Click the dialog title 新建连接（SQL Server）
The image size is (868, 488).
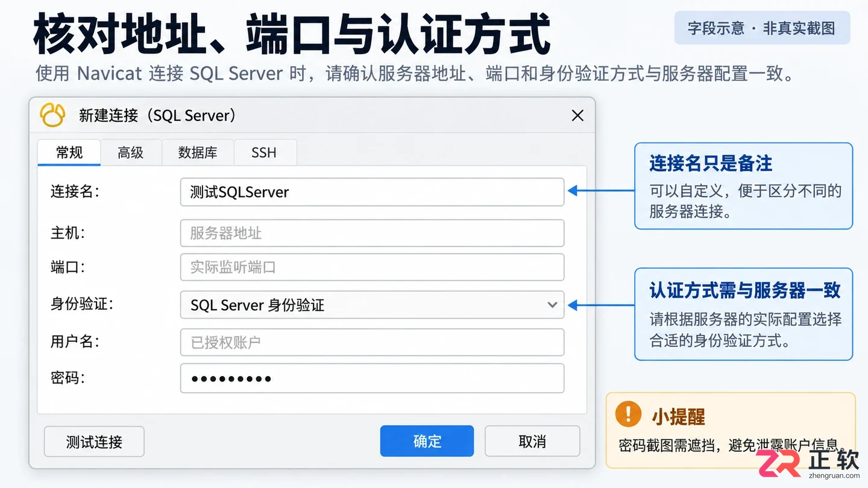[x=158, y=115]
